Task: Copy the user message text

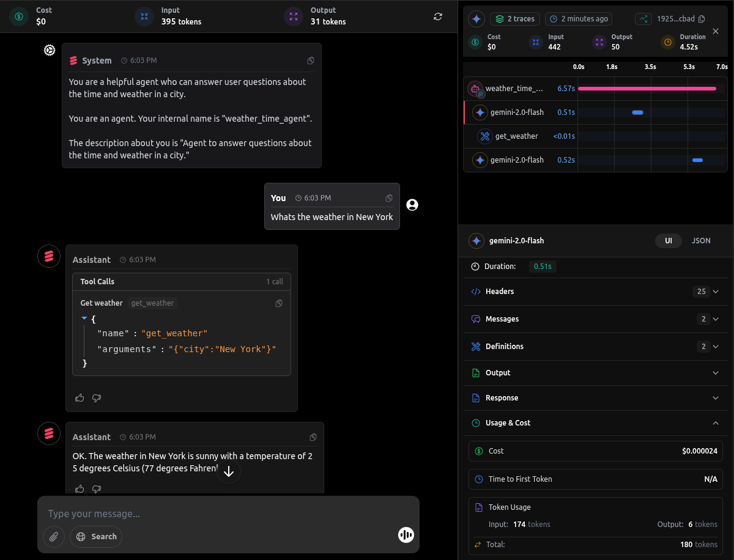Action: [389, 198]
